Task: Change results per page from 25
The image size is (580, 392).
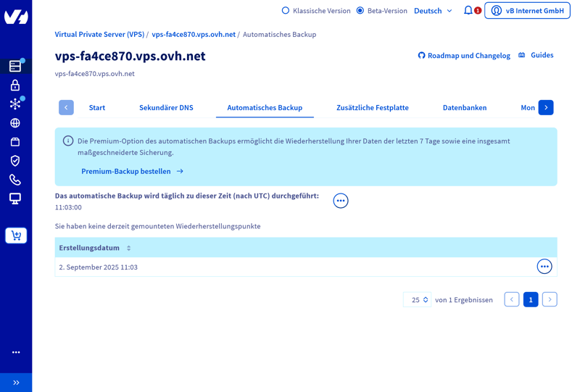Action: 417,300
